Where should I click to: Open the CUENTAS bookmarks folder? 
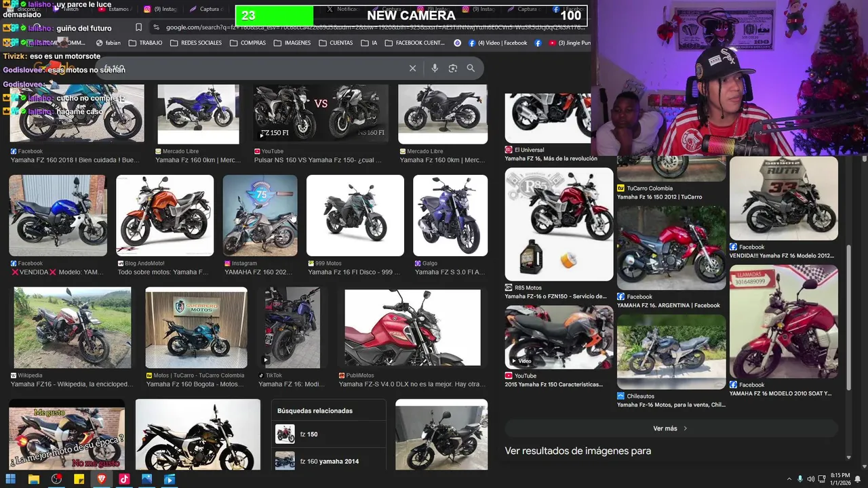336,43
